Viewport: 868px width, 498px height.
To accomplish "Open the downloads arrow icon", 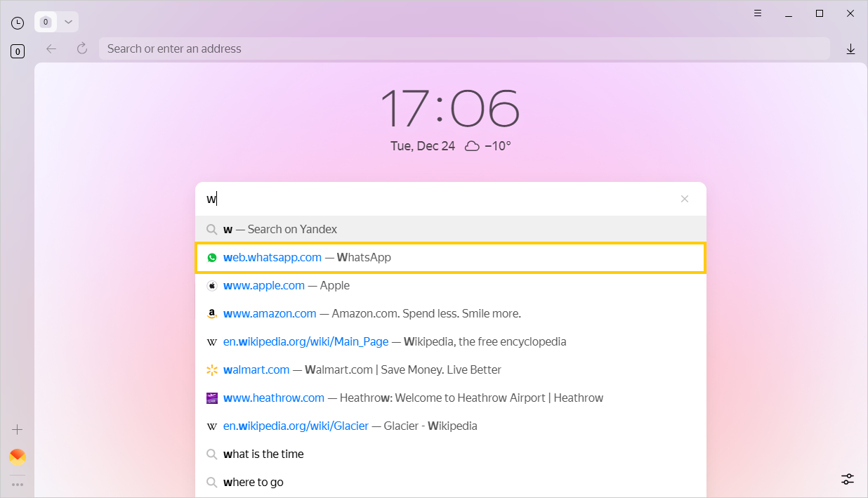I will click(x=850, y=48).
